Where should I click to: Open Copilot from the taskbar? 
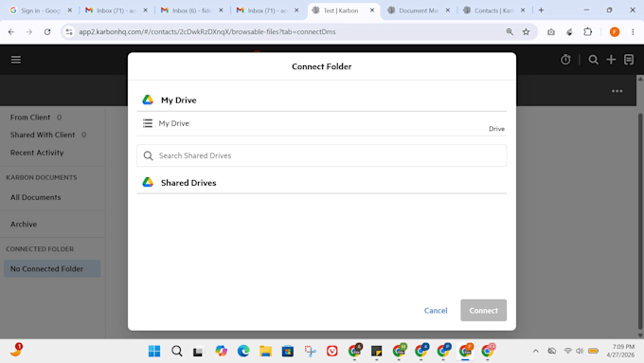point(222,351)
